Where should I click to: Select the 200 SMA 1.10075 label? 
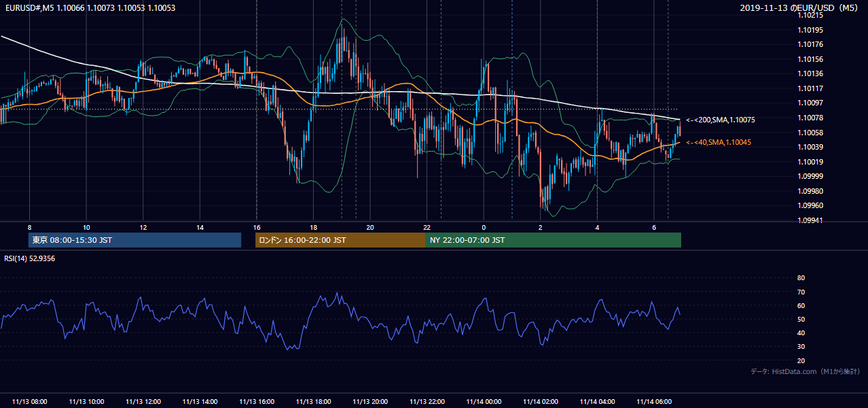pos(721,120)
